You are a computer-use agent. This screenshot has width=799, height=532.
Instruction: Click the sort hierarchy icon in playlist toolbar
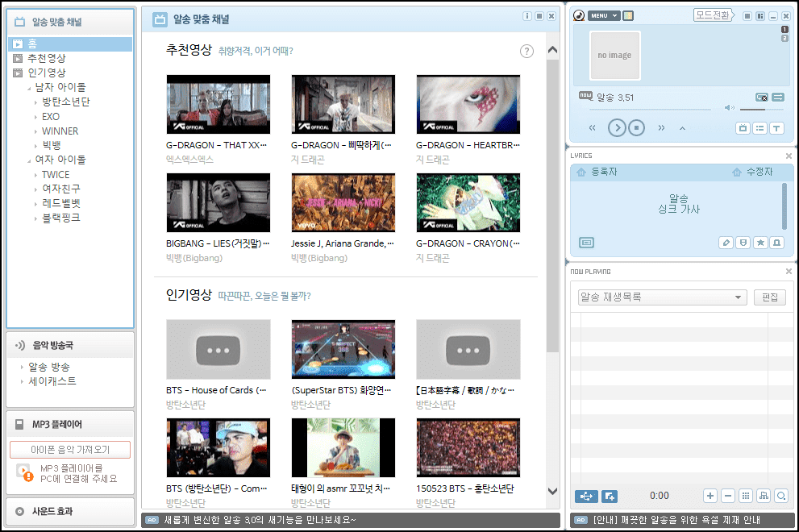(x=764, y=496)
